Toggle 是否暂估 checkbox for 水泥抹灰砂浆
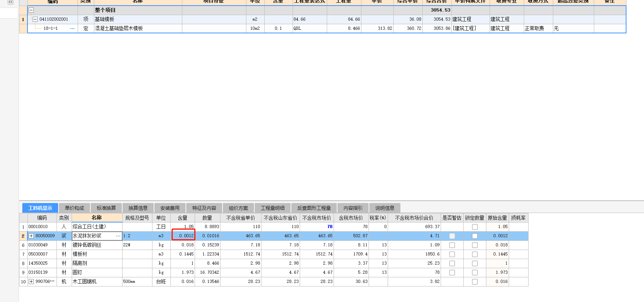This screenshot has width=644, height=302. point(452,236)
